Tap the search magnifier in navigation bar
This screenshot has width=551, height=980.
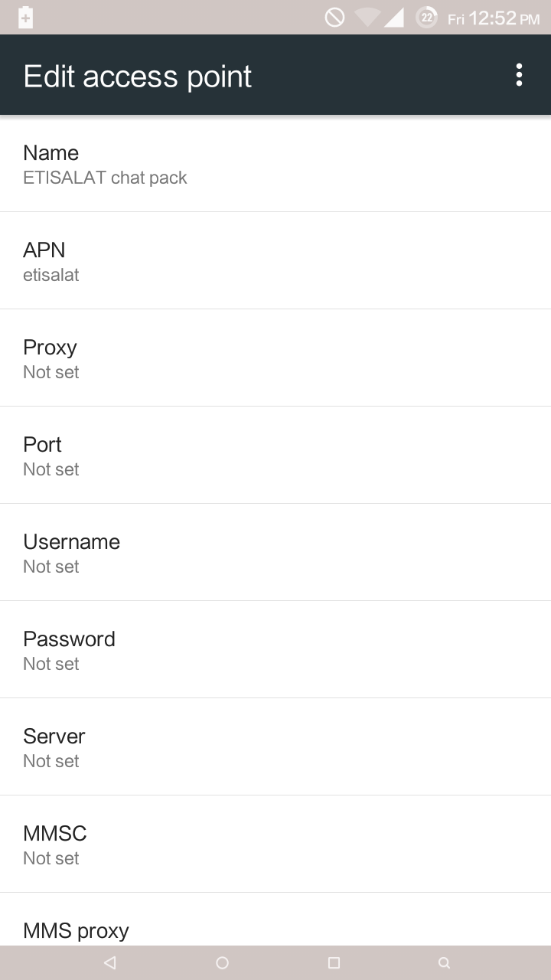(x=444, y=963)
